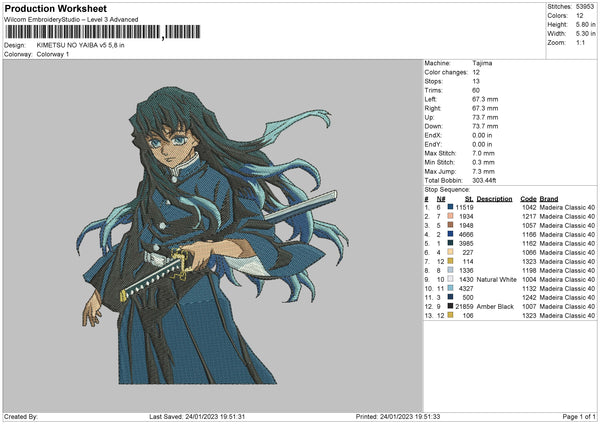600x424 pixels.
Task: Click the Total Bobbin value '303.44ft'
Action: tap(484, 180)
